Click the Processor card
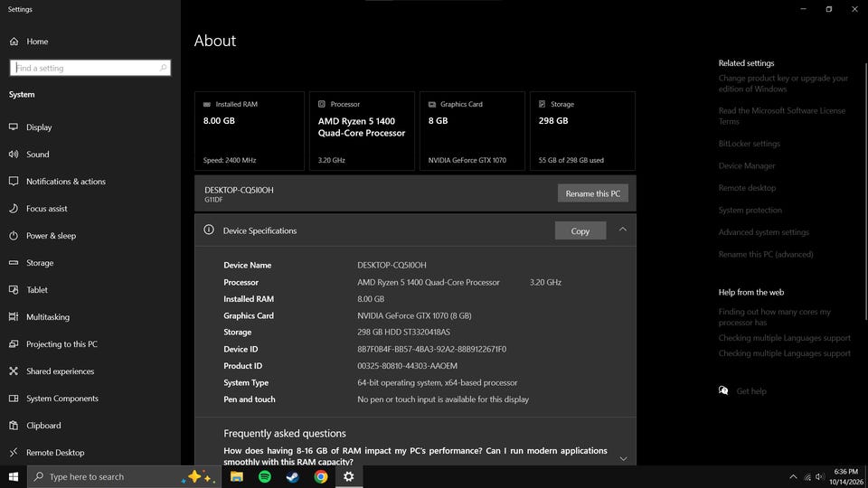The width and height of the screenshot is (868, 488). tap(362, 131)
